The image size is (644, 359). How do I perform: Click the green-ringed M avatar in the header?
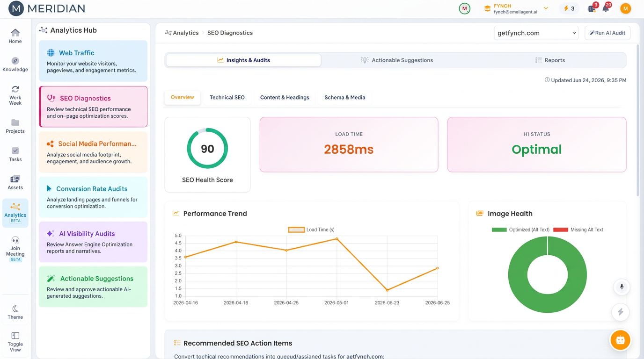pyautogui.click(x=464, y=8)
